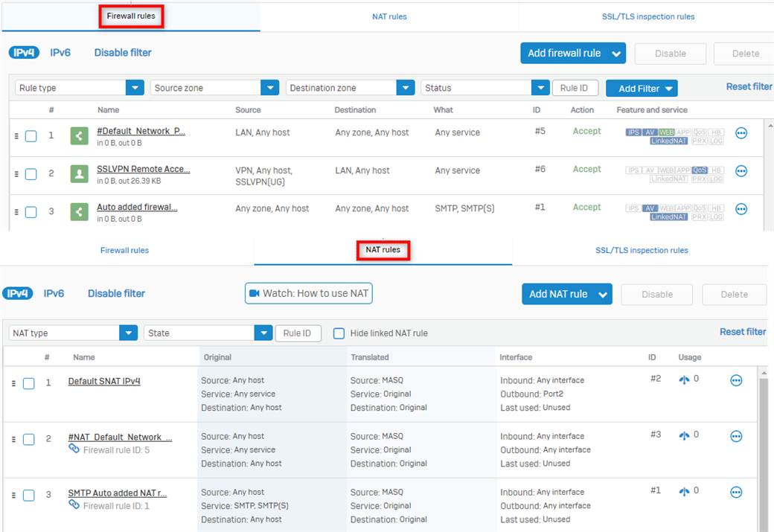Screen dimensions: 774x532
Task: Click usage icon for NAT rule #2
Action: click(684, 379)
